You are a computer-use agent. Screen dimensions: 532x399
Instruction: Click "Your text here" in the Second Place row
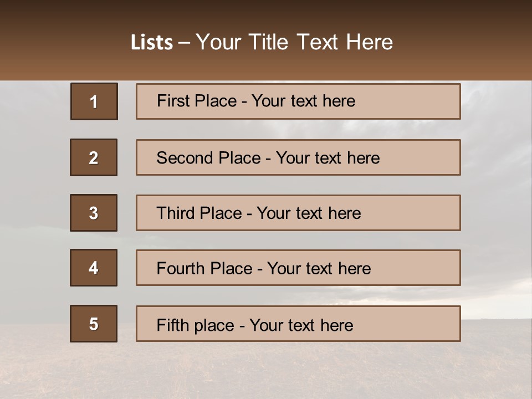pyautogui.click(x=328, y=158)
